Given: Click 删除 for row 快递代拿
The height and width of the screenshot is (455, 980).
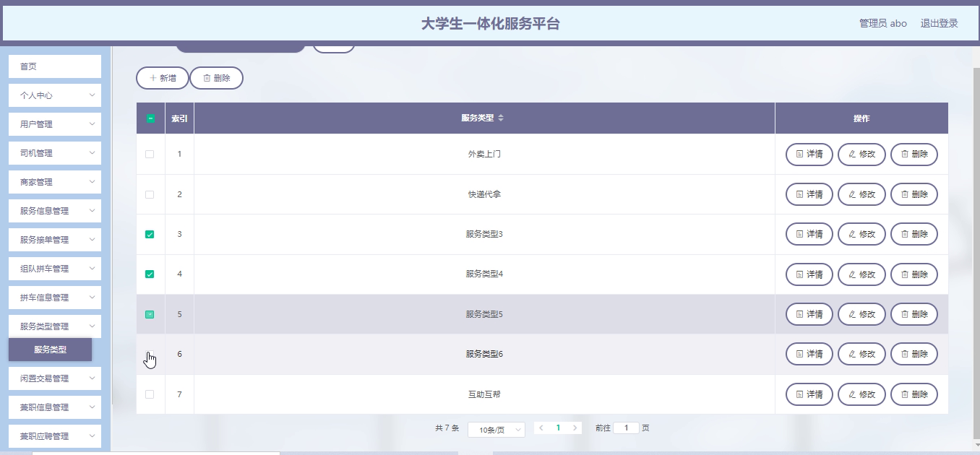Looking at the screenshot, I should tap(914, 194).
